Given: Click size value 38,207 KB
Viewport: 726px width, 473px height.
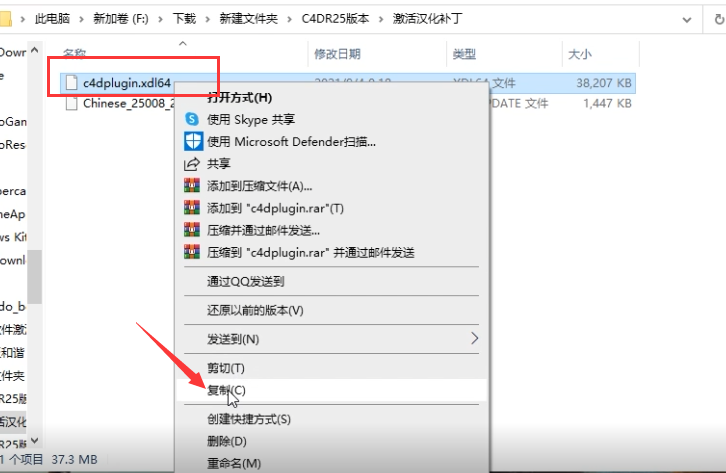Looking at the screenshot, I should coord(604,83).
